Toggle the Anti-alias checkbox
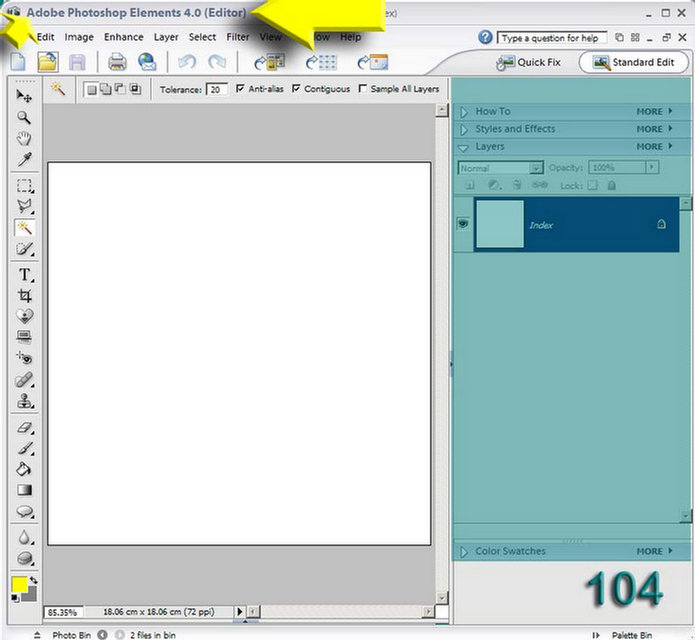Screen dimensions: 695x640 (x=240, y=89)
